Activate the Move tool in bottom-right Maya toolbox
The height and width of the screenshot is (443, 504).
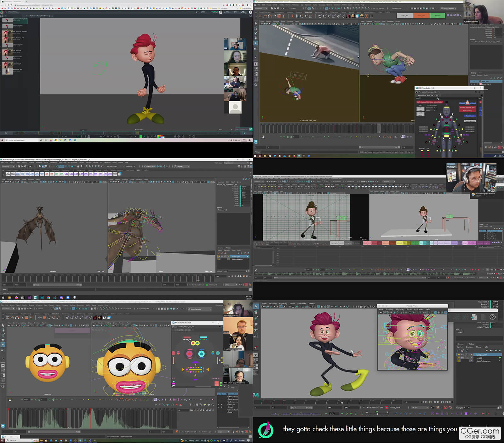coord(256,324)
